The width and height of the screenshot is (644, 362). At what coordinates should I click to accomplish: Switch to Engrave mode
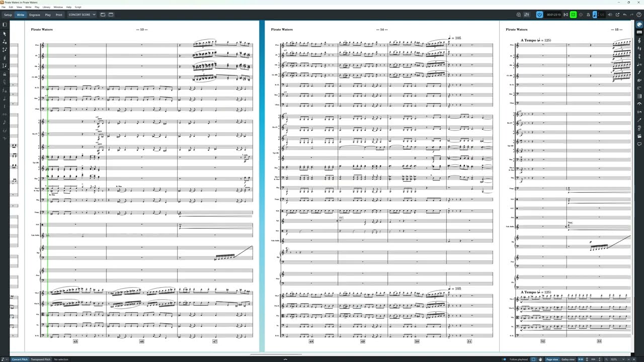tap(35, 15)
